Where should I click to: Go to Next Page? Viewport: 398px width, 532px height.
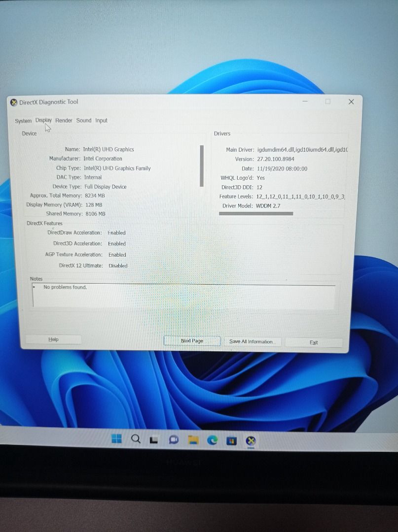point(192,341)
